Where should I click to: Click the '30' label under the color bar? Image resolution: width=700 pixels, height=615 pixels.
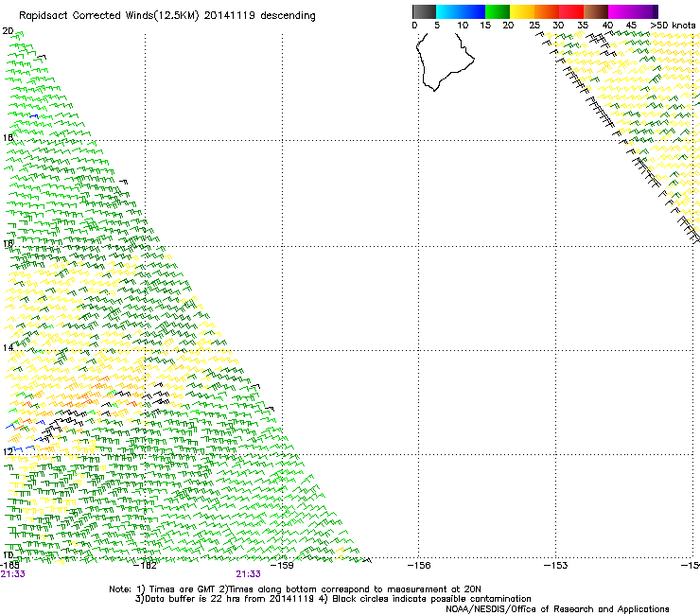[558, 26]
